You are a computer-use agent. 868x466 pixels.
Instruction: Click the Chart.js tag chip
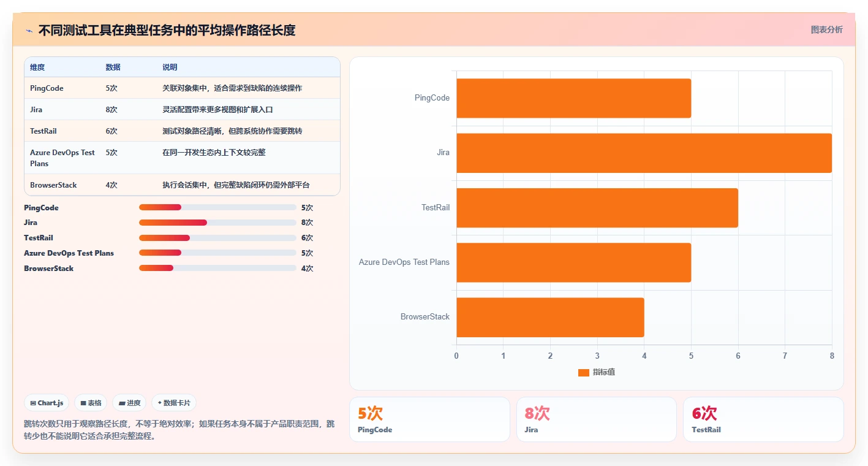click(47, 403)
